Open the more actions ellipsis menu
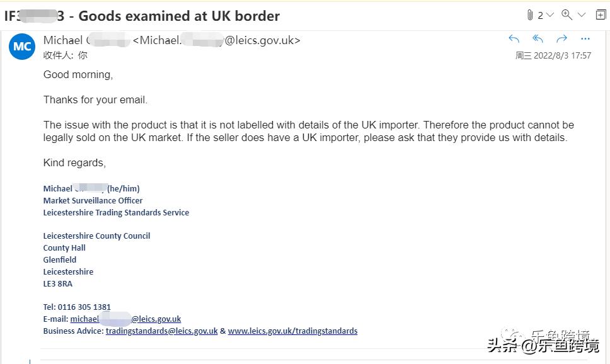Image resolution: width=610 pixels, height=364 pixels. [585, 39]
